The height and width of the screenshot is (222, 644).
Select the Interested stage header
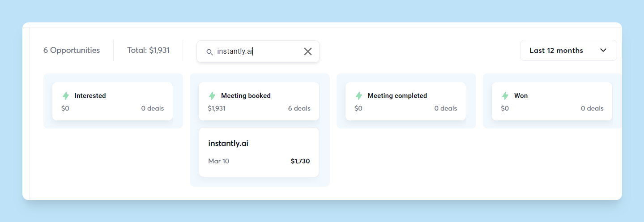tap(112, 101)
